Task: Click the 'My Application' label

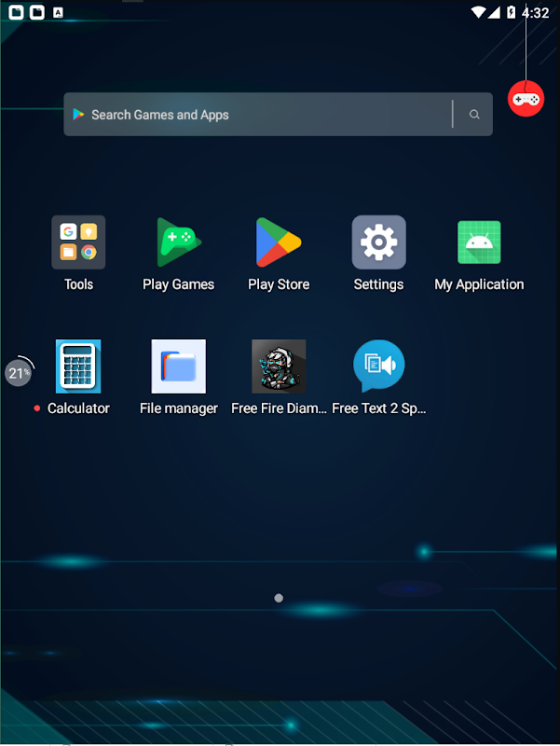Action: coord(479,284)
